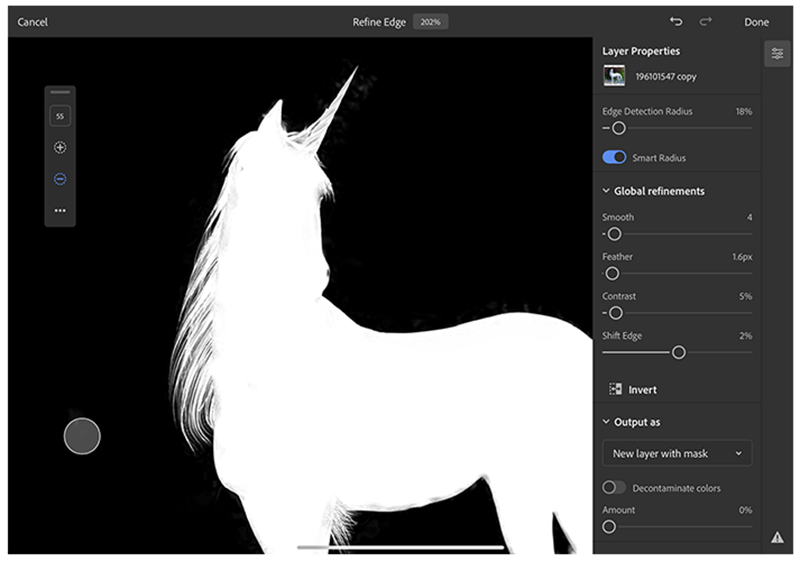Viewport: 800px width, 561px height.
Task: Click the Feather slider handle
Action: (612, 274)
